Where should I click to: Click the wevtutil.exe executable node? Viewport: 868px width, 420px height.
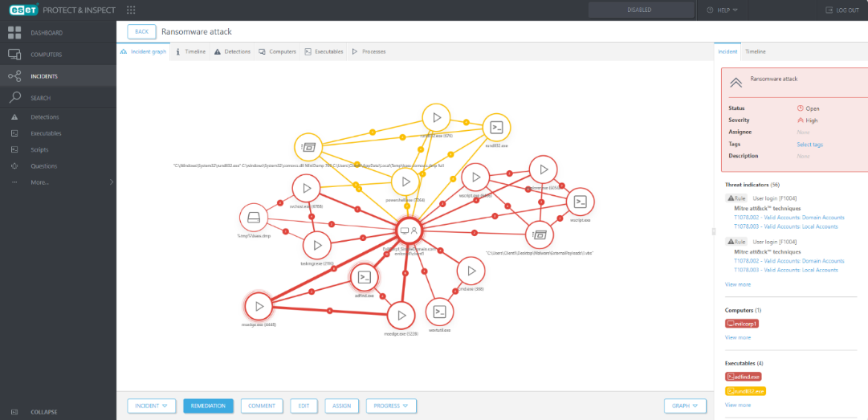click(439, 312)
